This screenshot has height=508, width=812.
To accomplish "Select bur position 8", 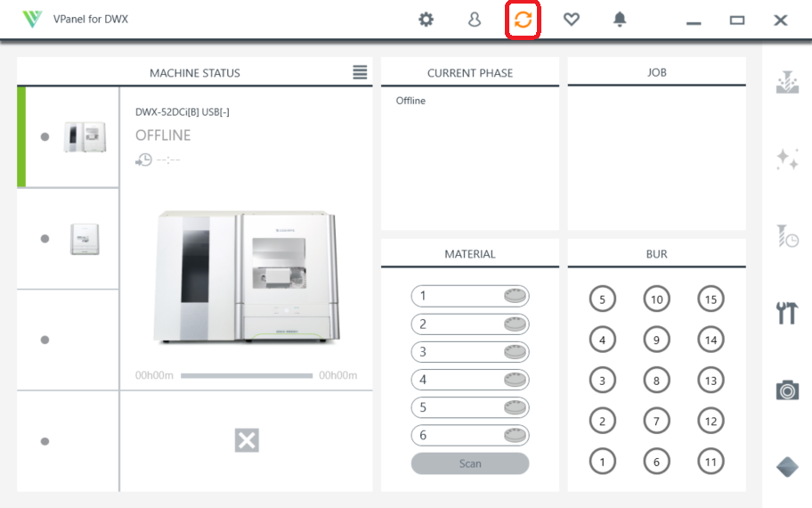I will point(657,381).
